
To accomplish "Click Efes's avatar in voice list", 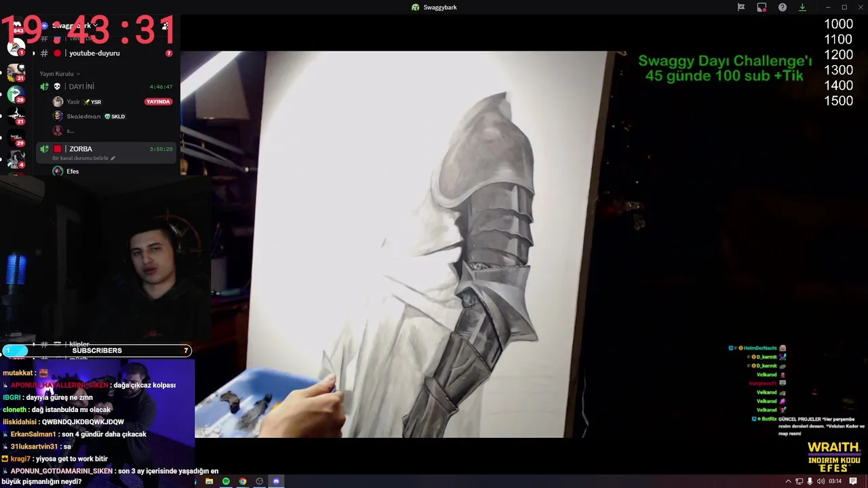I will (58, 171).
